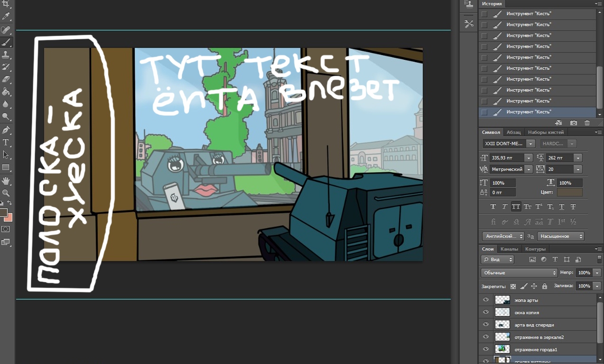604x364 pixels.
Task: Hide the 'отражение города1' layer
Action: pos(485,349)
